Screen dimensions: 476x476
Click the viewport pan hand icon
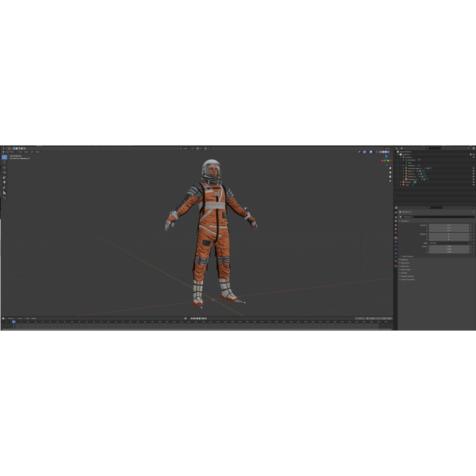[390, 172]
